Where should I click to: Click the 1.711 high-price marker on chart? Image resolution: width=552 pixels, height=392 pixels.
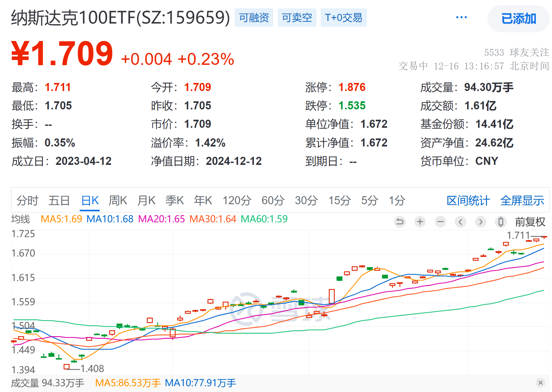518,235
